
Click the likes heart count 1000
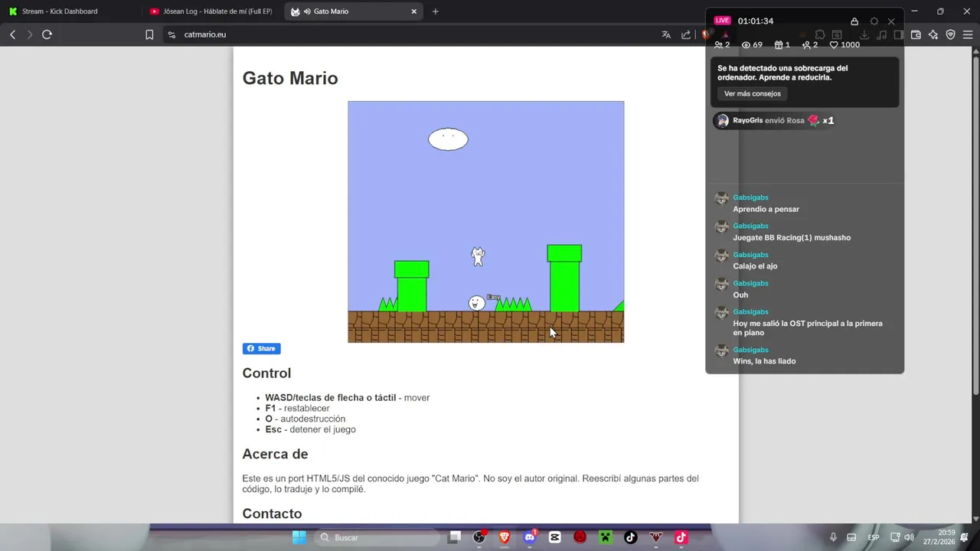click(x=845, y=45)
